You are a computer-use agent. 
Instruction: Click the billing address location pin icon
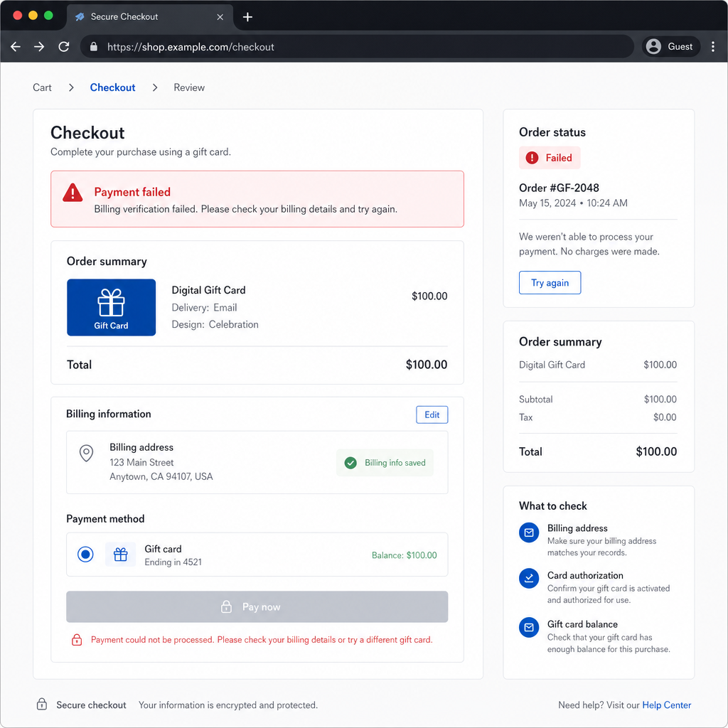[86, 453]
